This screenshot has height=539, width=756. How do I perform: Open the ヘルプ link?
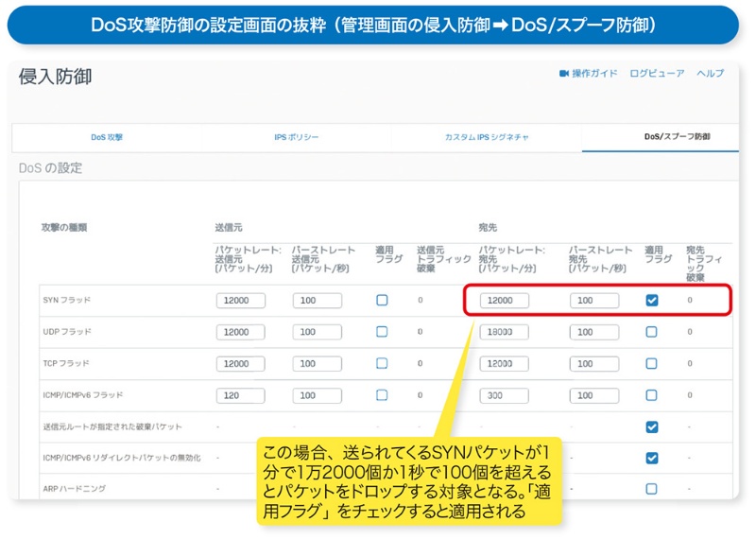tap(711, 74)
